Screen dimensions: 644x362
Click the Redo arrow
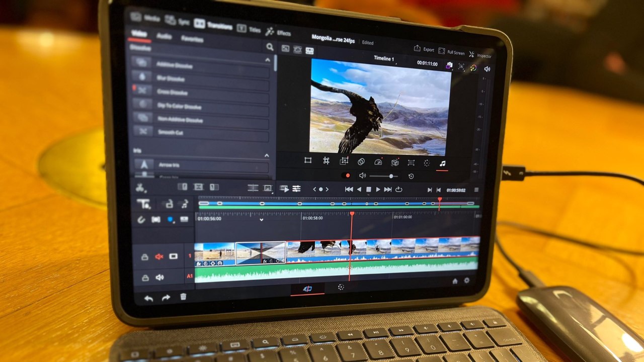click(x=166, y=298)
